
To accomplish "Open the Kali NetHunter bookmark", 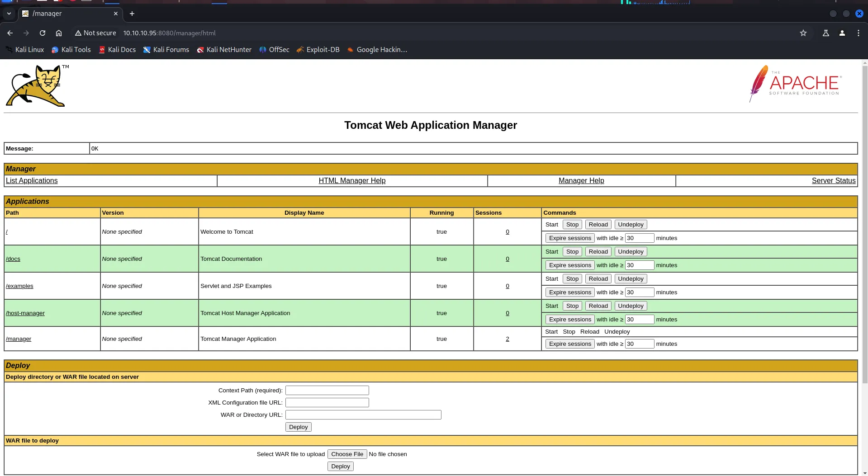I will [224, 50].
